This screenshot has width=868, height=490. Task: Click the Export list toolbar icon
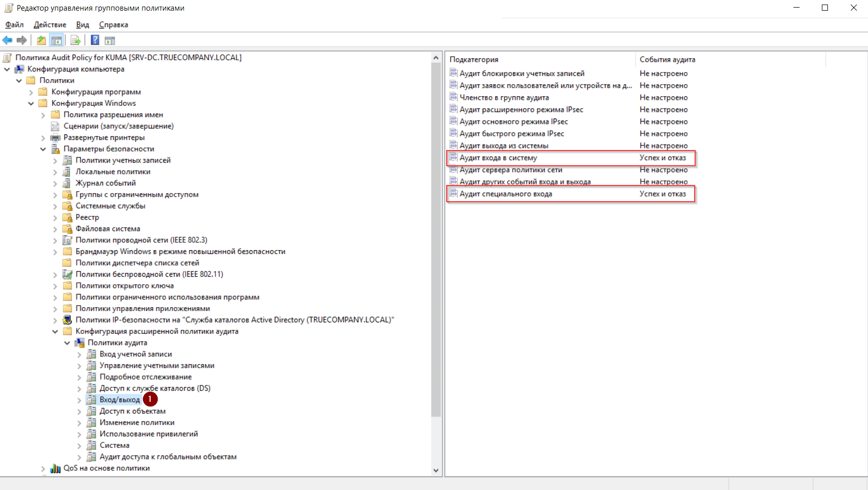coord(76,41)
